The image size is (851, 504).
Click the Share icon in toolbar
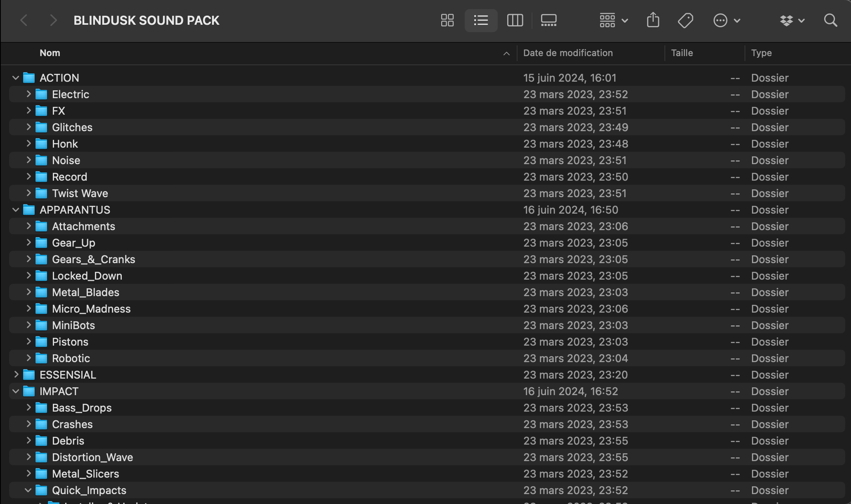point(653,20)
